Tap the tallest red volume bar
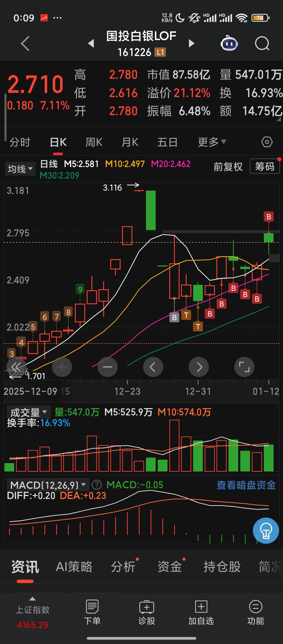This screenshot has width=283, height=644. 174,446
